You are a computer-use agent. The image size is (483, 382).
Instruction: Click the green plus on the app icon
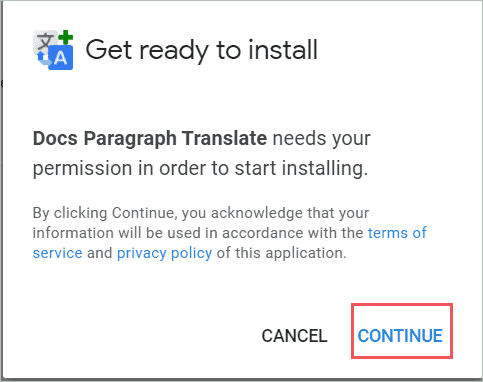click(x=66, y=37)
